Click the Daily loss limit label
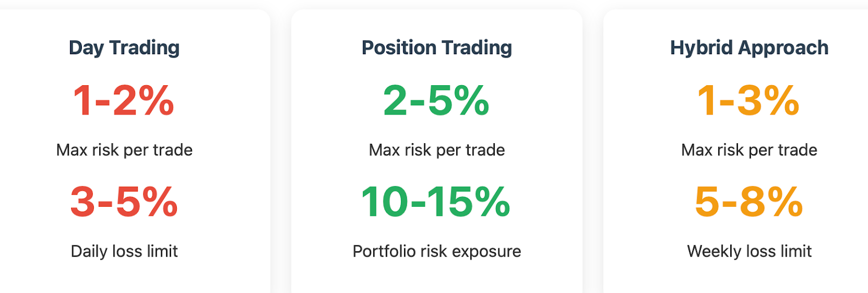This screenshot has width=868, height=293. point(124,251)
